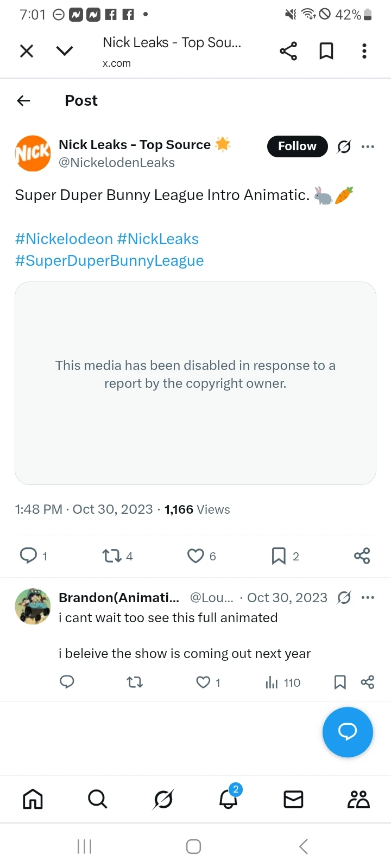Go to the Home tab
This screenshot has width=391, height=868.
pyautogui.click(x=33, y=799)
